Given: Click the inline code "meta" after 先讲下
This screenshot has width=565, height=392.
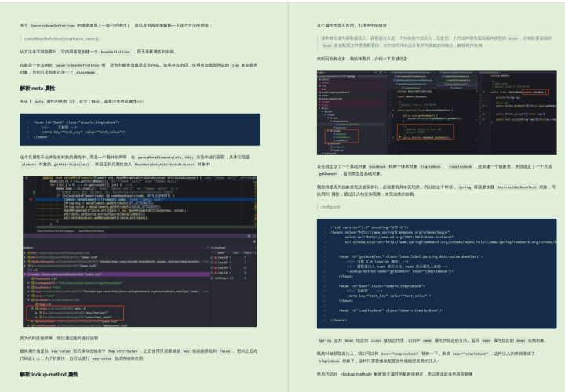Looking at the screenshot, I should pyautogui.click(x=39, y=101).
